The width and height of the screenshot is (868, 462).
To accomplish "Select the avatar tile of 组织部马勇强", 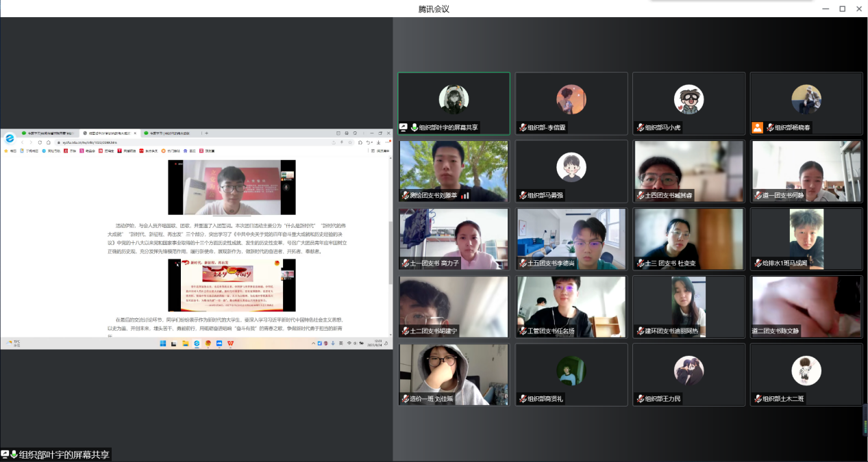I will click(571, 171).
